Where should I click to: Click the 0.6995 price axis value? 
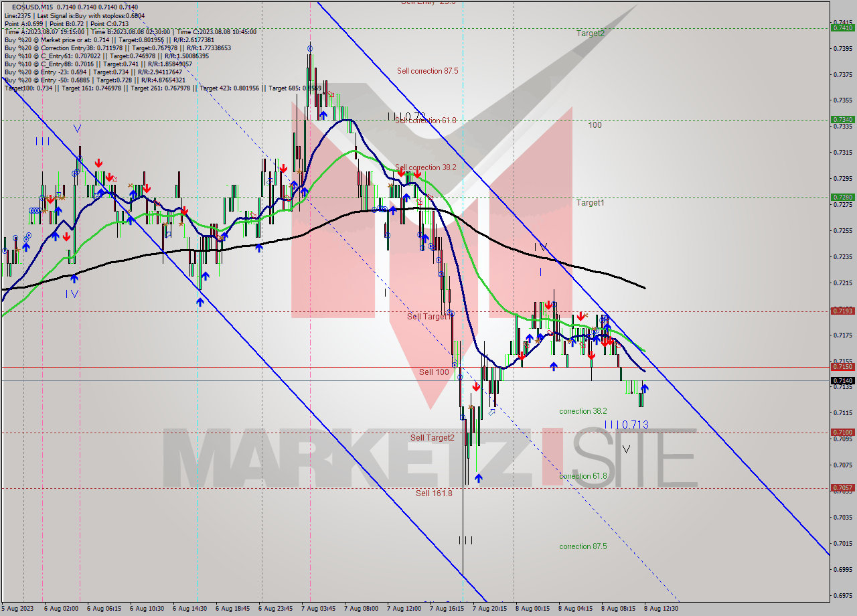(x=843, y=569)
